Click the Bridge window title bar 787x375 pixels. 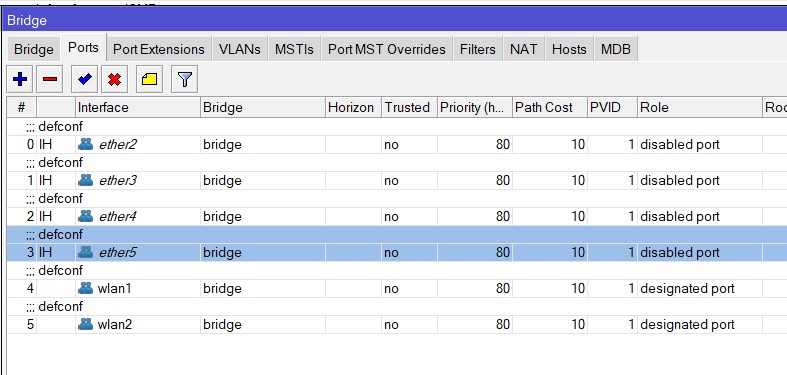click(394, 20)
